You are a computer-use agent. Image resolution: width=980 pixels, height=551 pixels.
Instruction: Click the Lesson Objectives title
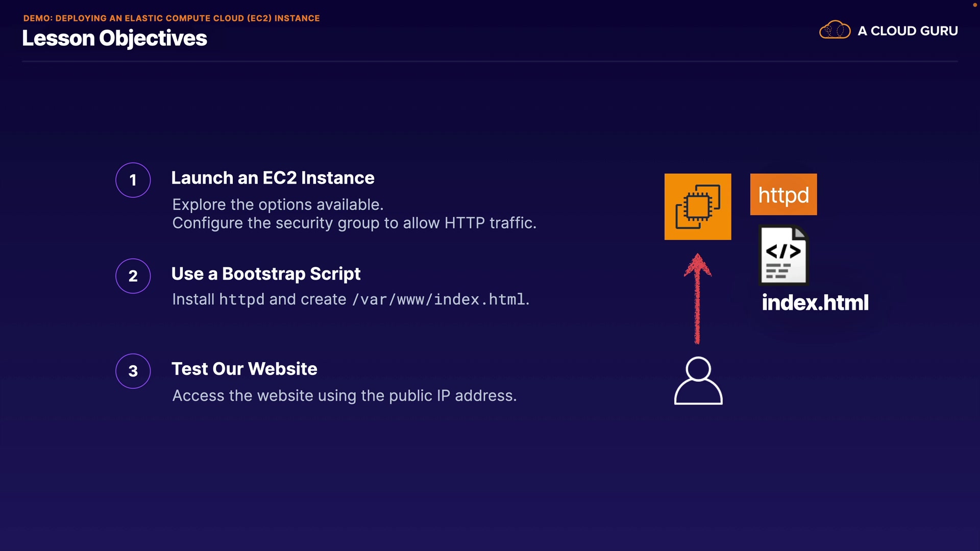coord(114,38)
